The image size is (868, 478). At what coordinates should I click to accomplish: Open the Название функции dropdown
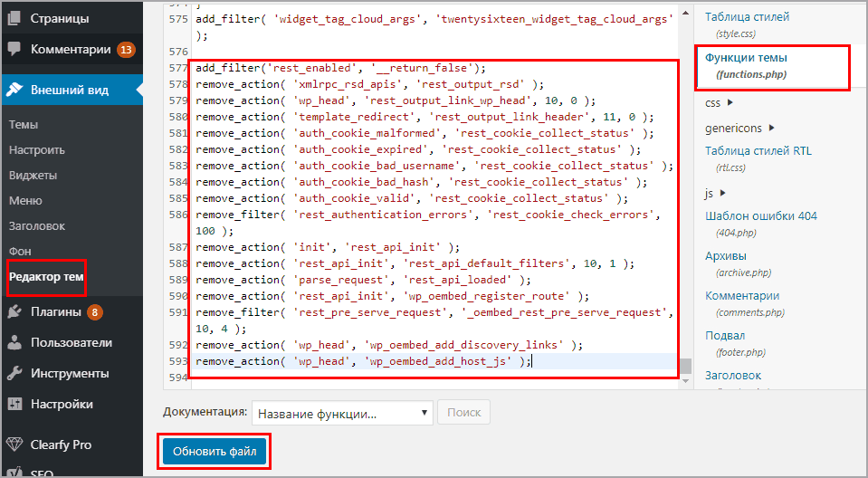342,414
